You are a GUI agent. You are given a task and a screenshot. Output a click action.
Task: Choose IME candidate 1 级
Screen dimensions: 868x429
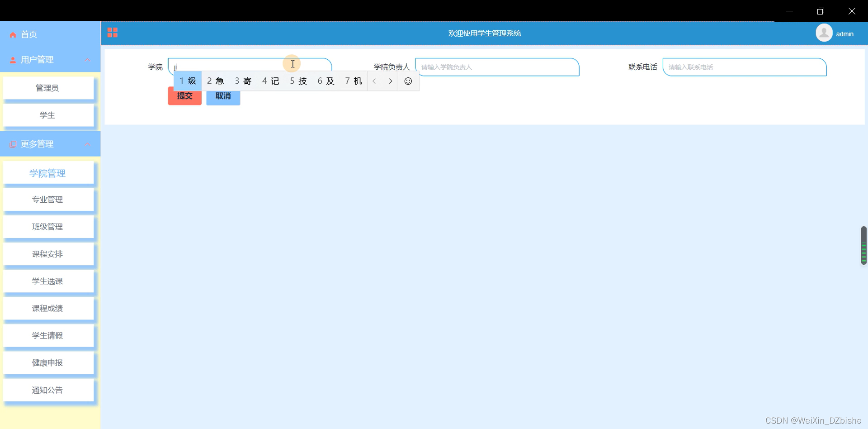tap(188, 81)
